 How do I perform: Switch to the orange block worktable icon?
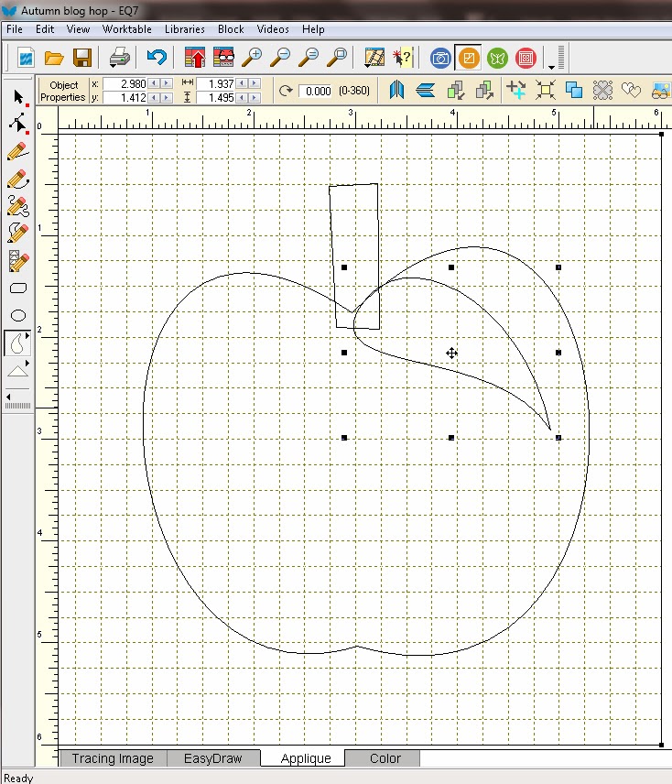[x=468, y=58]
